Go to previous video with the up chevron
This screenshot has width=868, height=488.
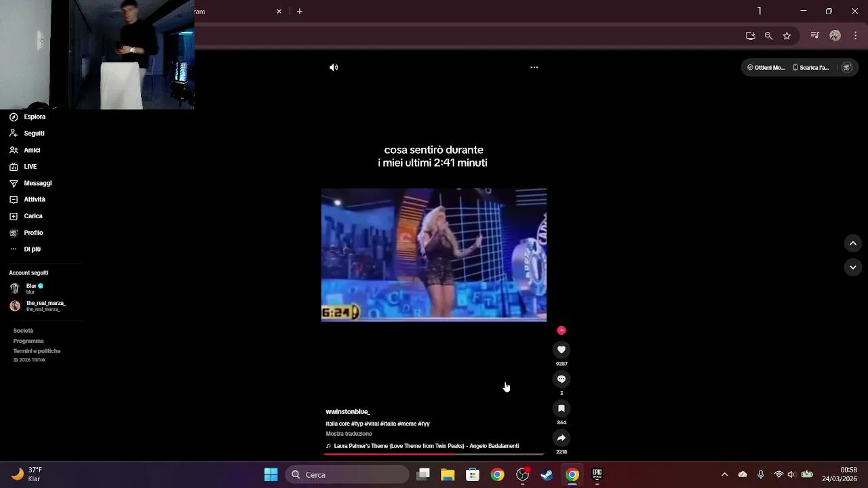tap(853, 243)
